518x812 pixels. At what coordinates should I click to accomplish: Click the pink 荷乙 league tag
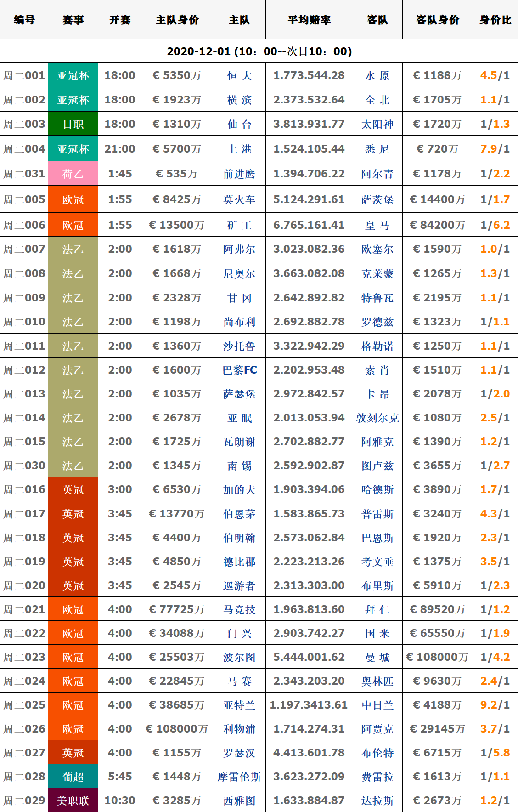(73, 174)
